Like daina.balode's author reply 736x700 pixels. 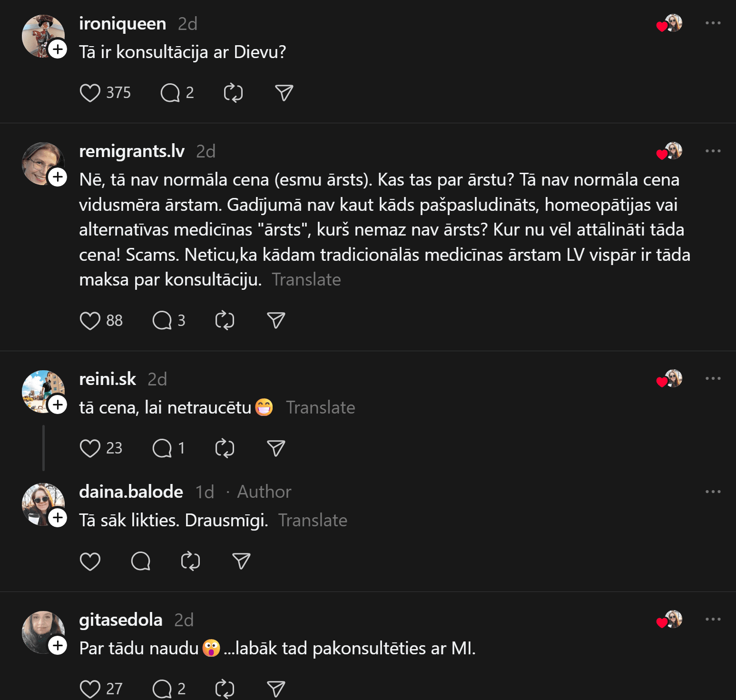[x=90, y=562]
